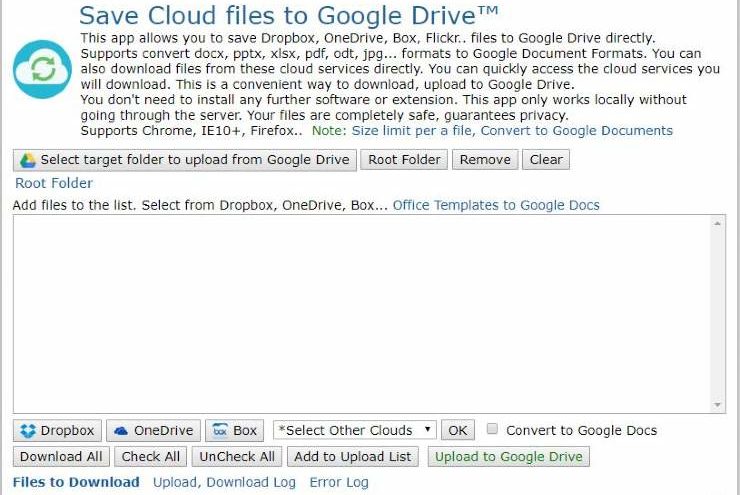Click Check All button

click(151, 457)
